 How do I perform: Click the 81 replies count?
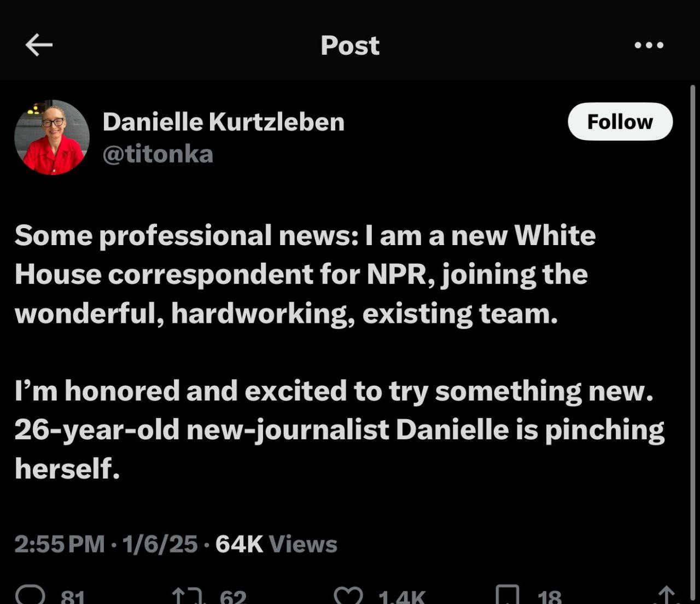(x=73, y=596)
